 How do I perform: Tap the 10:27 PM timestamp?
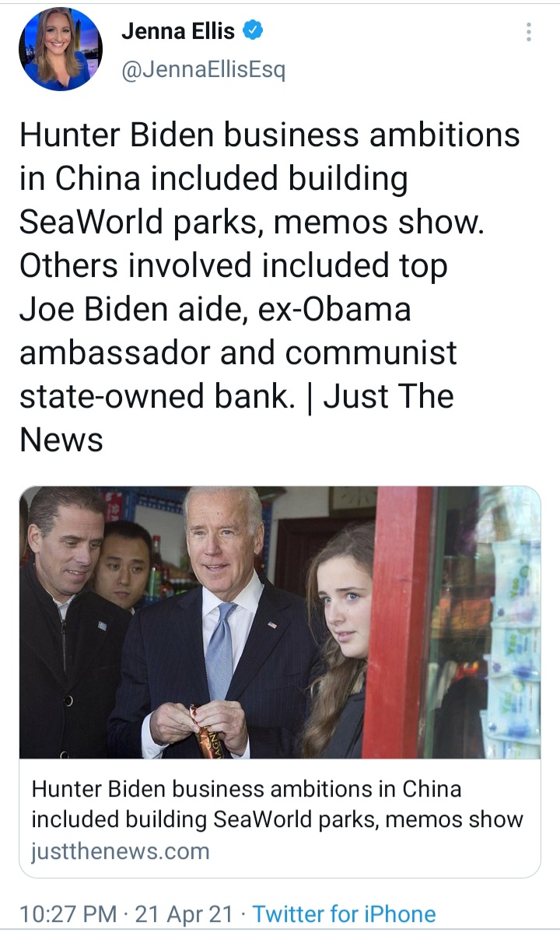(67, 913)
